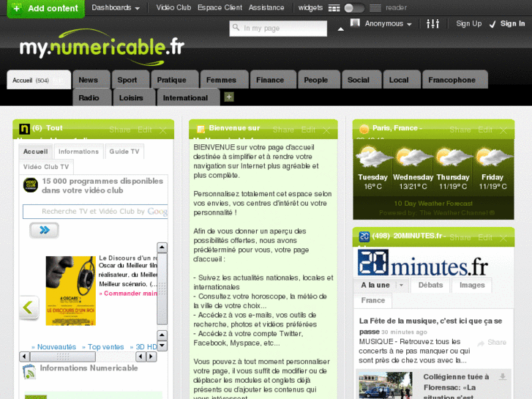The height and width of the screenshot is (399, 532).
Task: Click the Le Discours d'un Roi poster
Action: (x=71, y=291)
